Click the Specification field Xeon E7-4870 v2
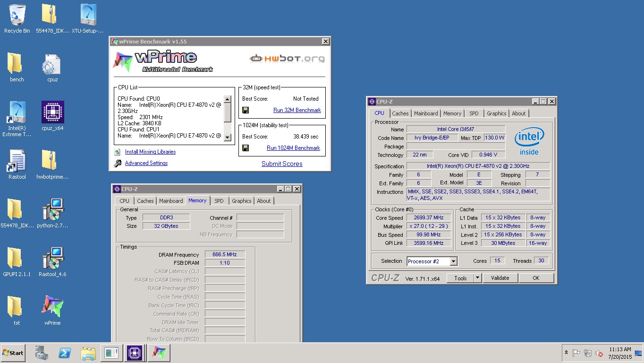 pyautogui.click(x=478, y=166)
